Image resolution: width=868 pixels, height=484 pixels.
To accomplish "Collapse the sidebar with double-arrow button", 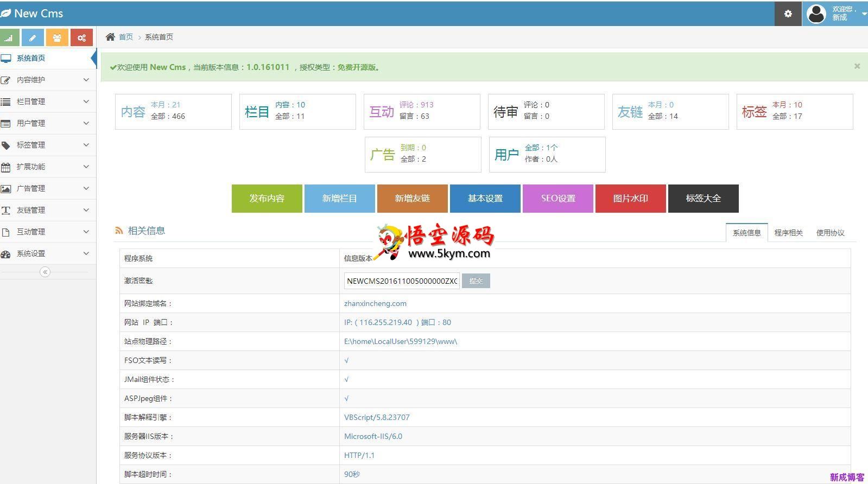I will [45, 272].
